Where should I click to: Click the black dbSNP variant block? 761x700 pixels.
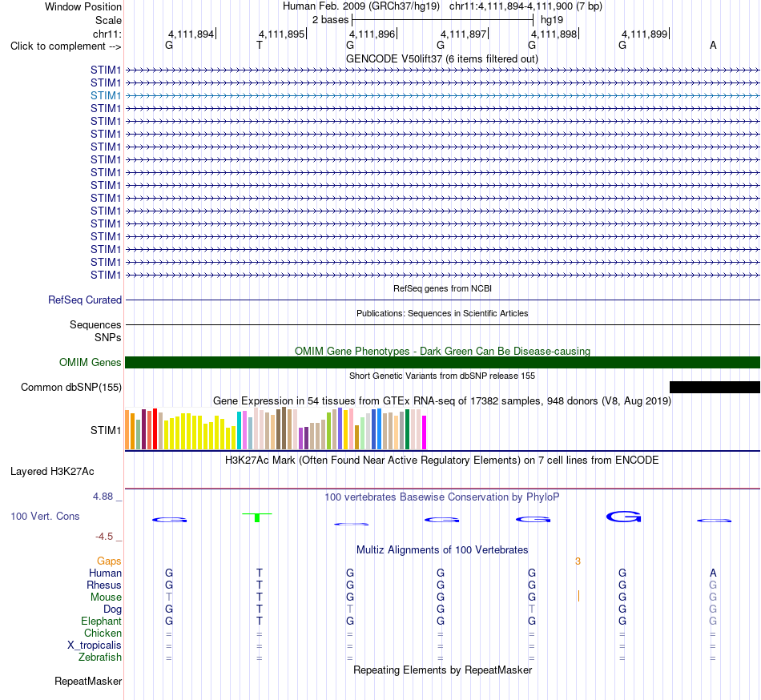coord(715,387)
